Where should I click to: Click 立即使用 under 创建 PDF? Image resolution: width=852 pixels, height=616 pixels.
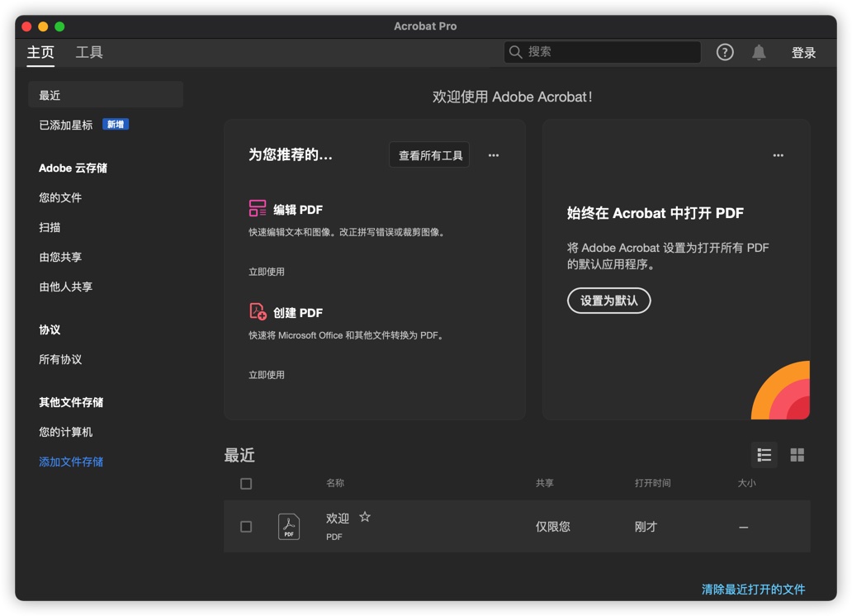pos(266,375)
